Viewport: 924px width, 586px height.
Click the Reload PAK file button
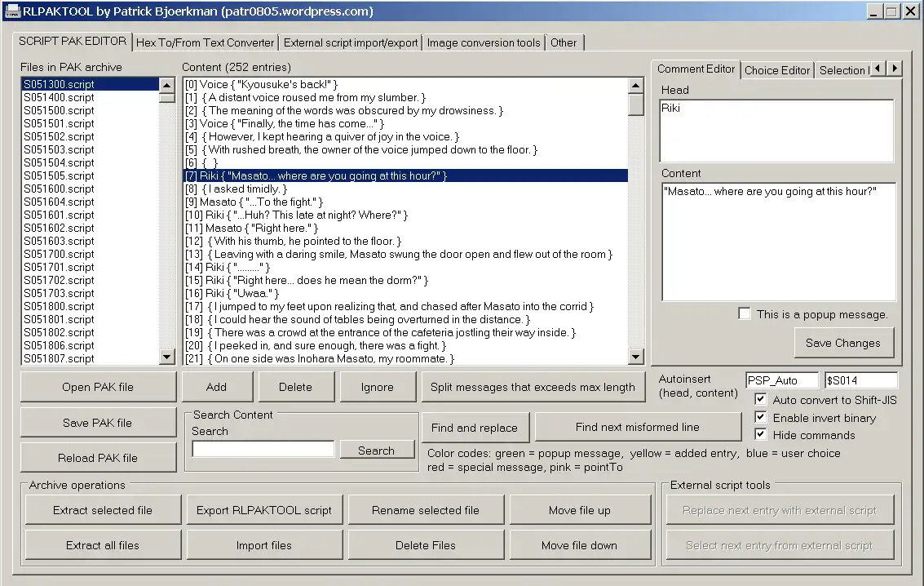(98, 458)
